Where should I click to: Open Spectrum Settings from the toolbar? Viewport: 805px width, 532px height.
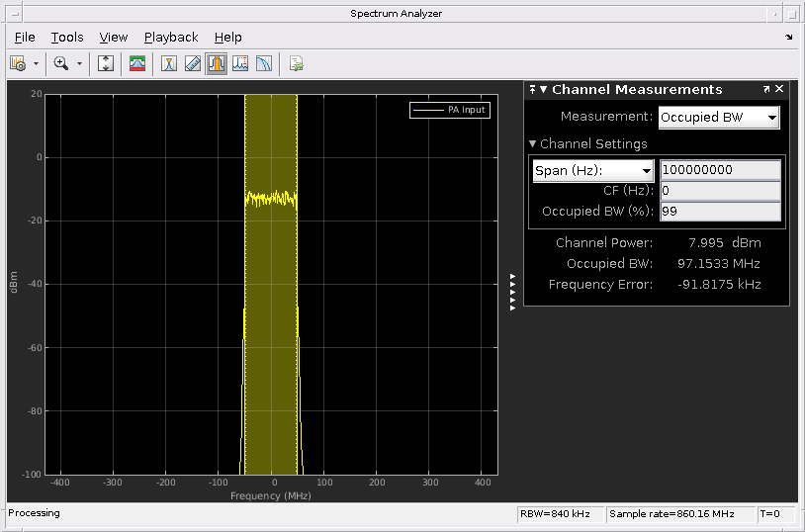click(137, 63)
